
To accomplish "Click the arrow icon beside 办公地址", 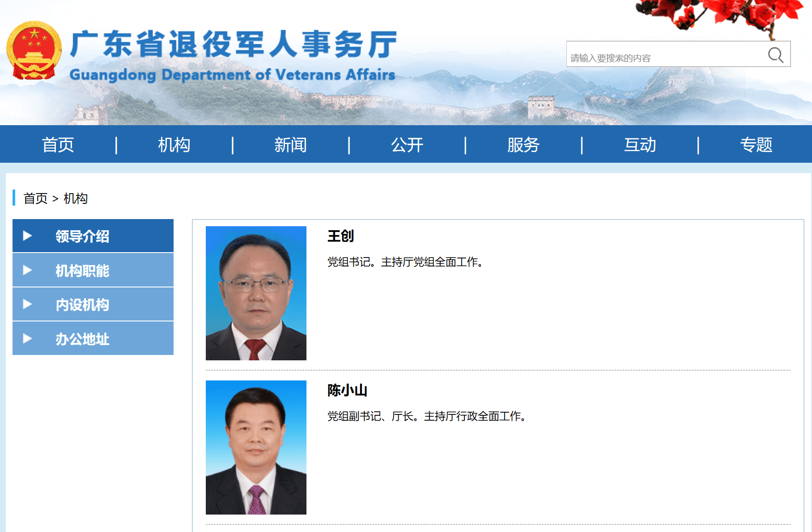I will tap(28, 339).
